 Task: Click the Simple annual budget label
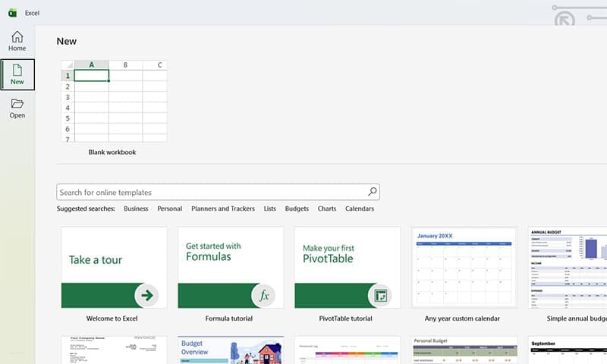[x=577, y=318]
